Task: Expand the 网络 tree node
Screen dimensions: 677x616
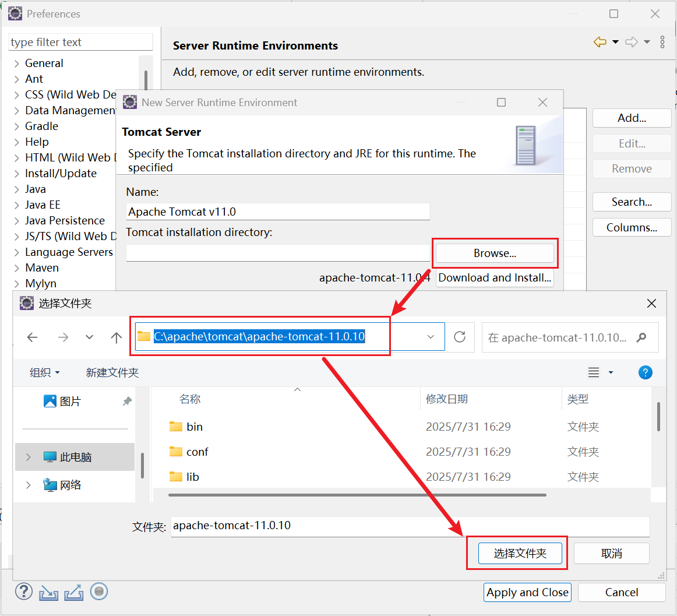Action: pyautogui.click(x=29, y=485)
